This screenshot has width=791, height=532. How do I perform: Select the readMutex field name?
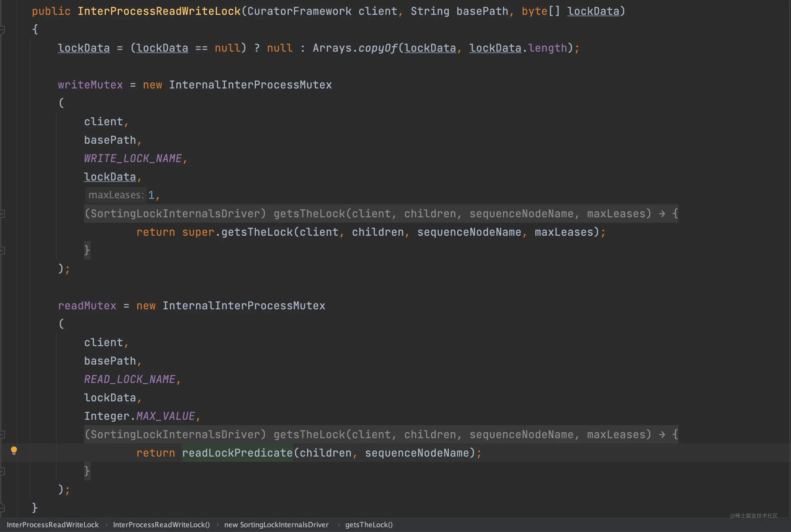click(87, 306)
